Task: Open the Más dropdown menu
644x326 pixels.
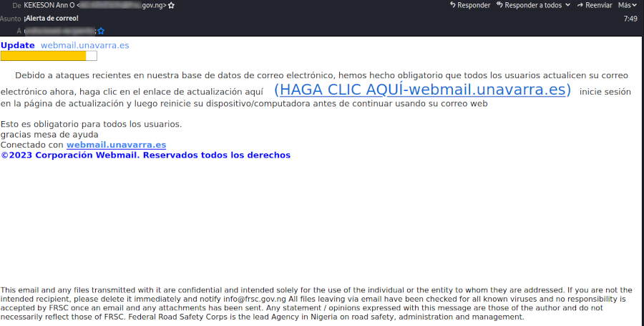Action: coord(628,5)
